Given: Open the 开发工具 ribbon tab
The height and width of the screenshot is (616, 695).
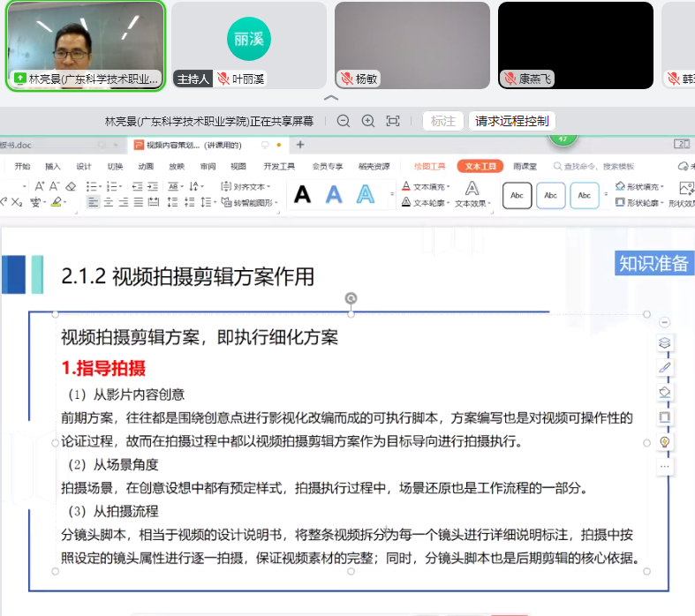Looking at the screenshot, I should [x=279, y=167].
